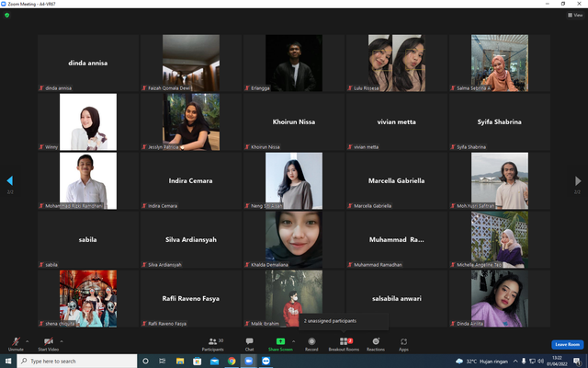Select Jesslyn Patricia's video tile
The image size is (588, 368).
pos(191,122)
